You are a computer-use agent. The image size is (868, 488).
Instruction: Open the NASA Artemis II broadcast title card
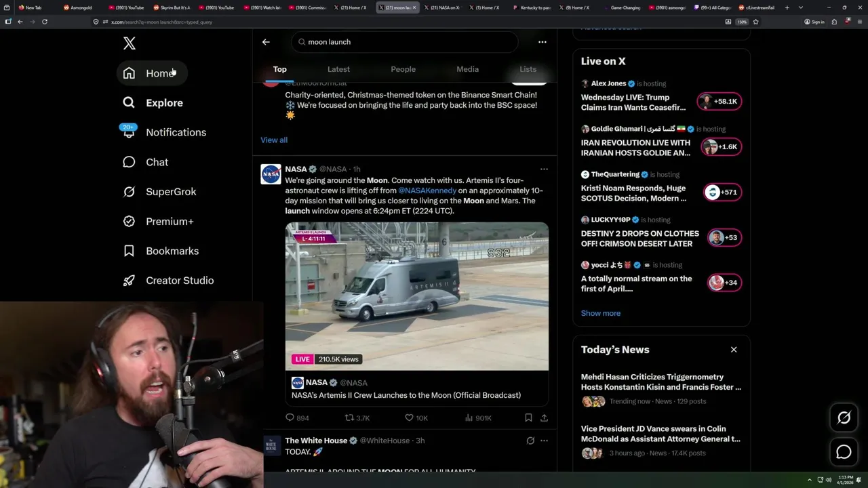tap(417, 388)
